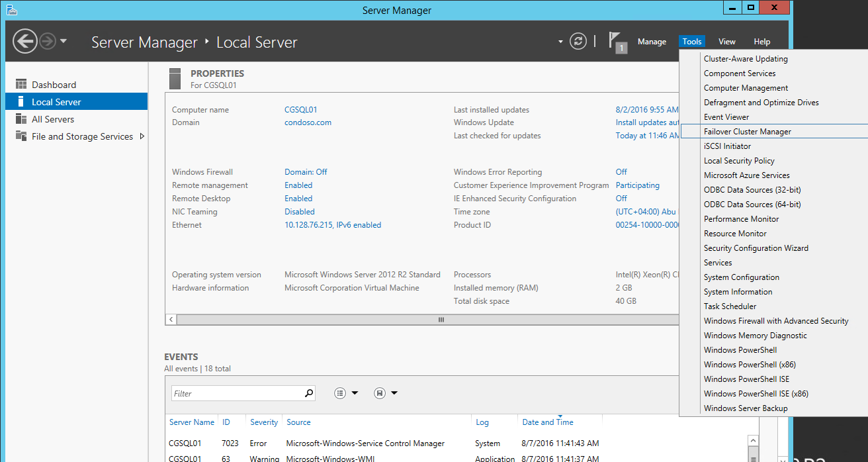Open the notifications flag icon
The height and width of the screenshot is (462, 868).
pyautogui.click(x=617, y=42)
